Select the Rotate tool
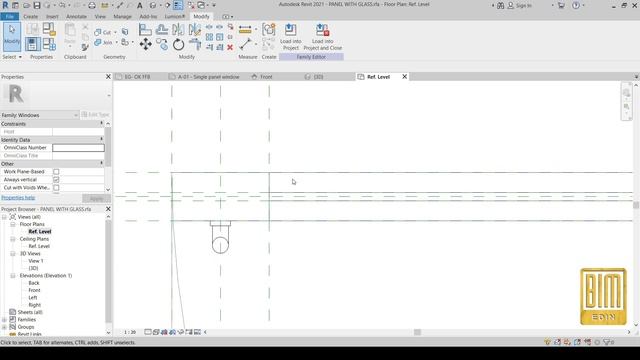640x360 pixels. pyautogui.click(x=178, y=44)
